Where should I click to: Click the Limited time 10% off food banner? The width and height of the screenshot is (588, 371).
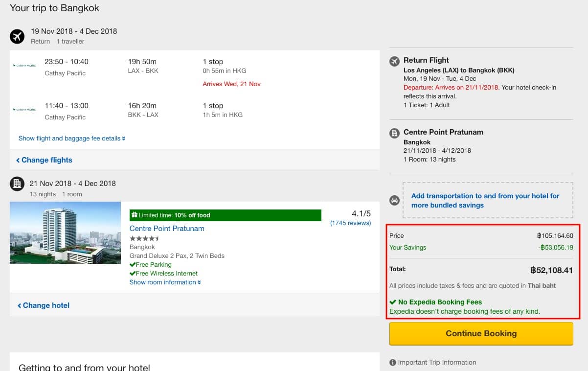click(x=226, y=215)
